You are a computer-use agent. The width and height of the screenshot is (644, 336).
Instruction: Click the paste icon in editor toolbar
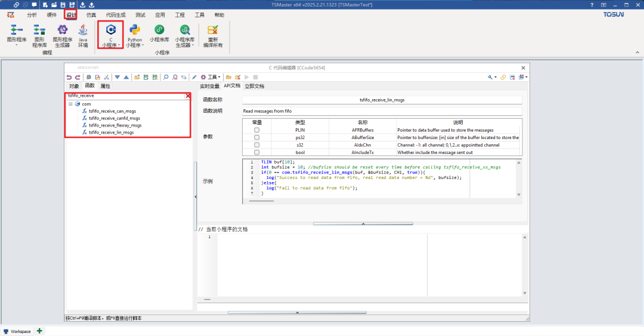(x=98, y=77)
